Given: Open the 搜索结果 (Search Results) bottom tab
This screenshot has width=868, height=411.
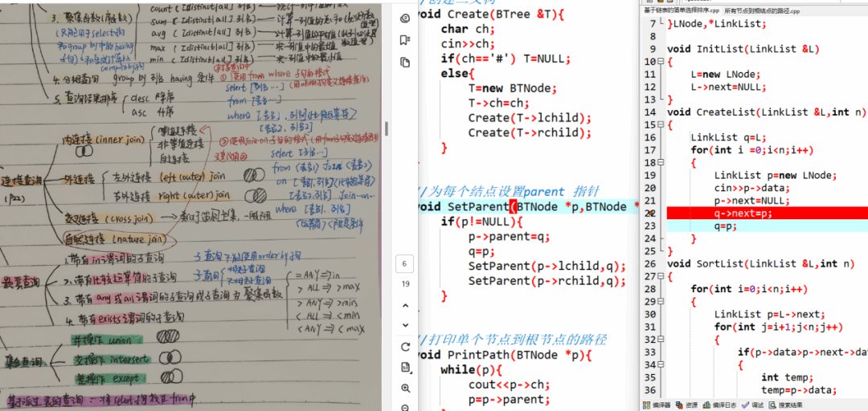Looking at the screenshot, I should coord(785,405).
